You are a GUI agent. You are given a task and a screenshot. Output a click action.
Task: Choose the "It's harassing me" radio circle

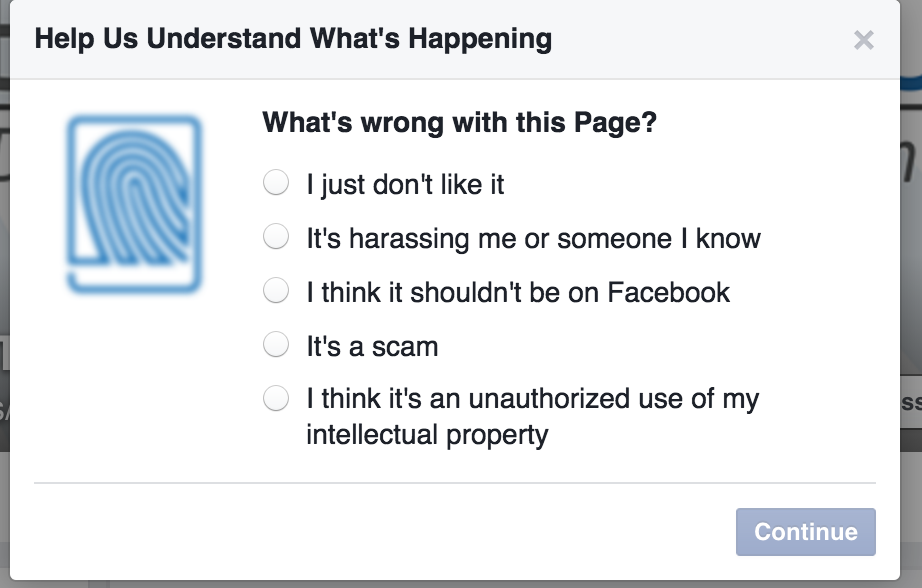pyautogui.click(x=276, y=236)
